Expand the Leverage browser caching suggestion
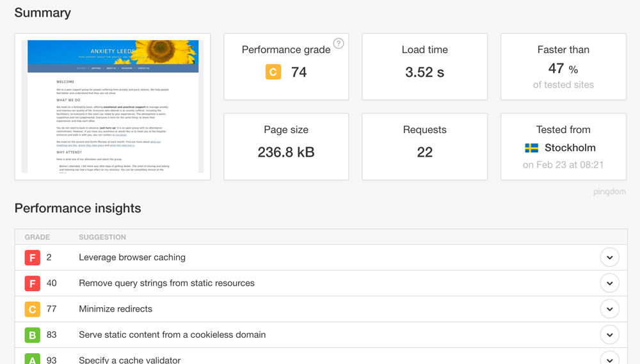 pyautogui.click(x=609, y=257)
